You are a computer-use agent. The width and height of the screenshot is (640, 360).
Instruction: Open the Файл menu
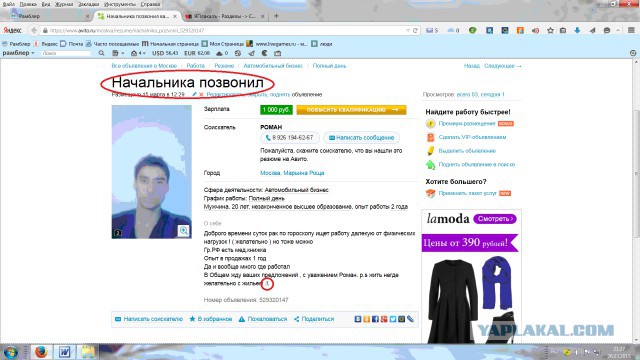pos(8,4)
